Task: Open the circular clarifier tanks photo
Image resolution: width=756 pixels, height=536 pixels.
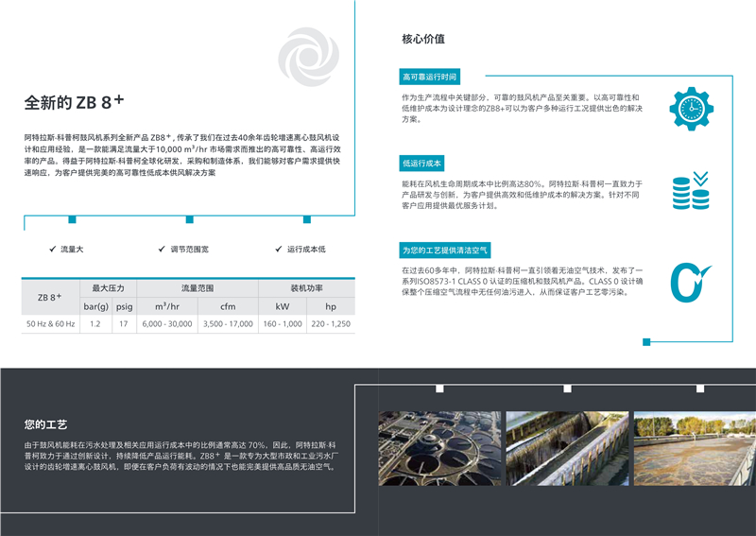Action: 438,448
